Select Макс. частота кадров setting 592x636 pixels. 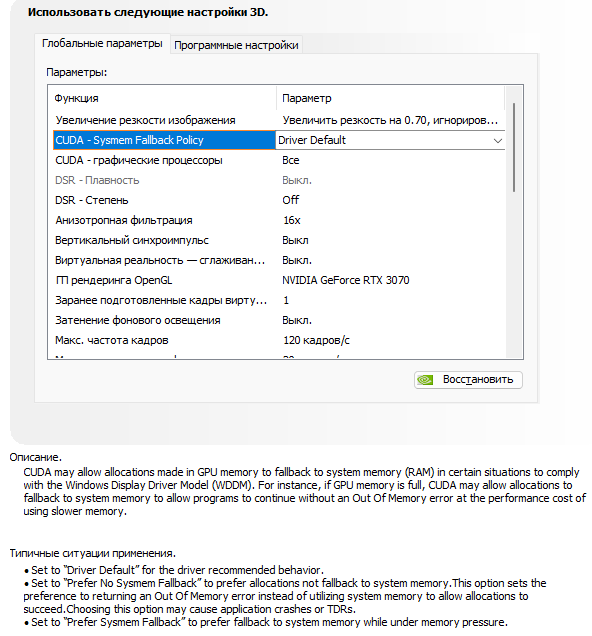coord(279,340)
